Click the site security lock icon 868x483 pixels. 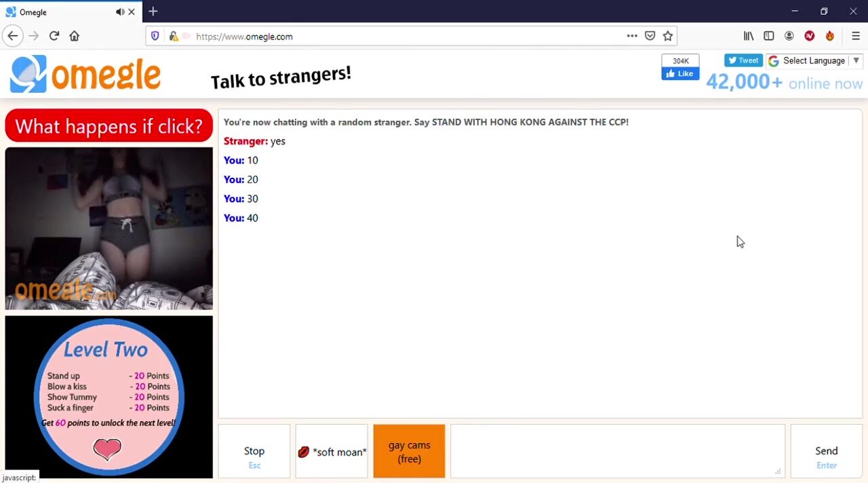[174, 36]
